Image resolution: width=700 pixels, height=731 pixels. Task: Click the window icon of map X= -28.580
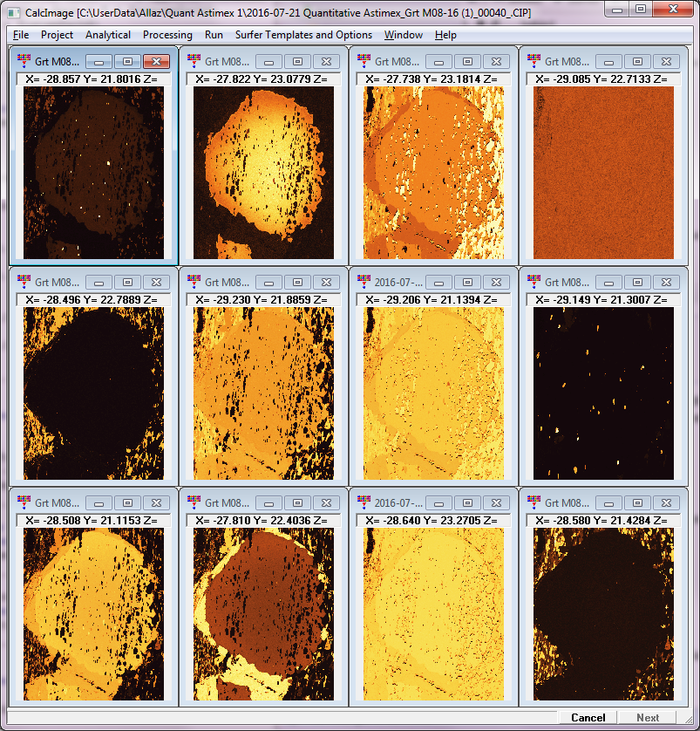(x=533, y=502)
